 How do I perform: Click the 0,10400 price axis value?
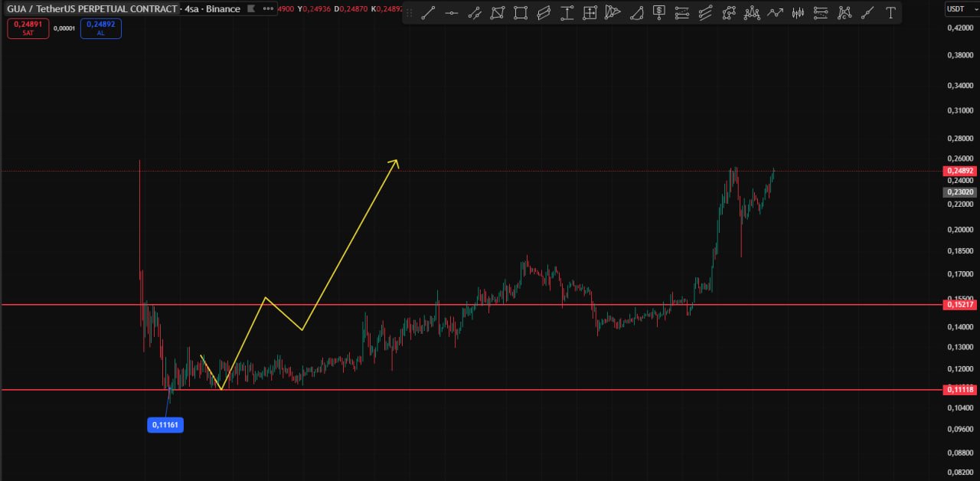[960, 408]
